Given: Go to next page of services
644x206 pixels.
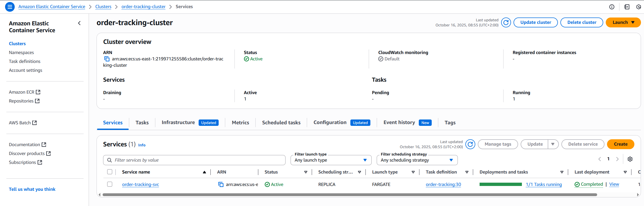Looking at the screenshot, I should (617, 159).
